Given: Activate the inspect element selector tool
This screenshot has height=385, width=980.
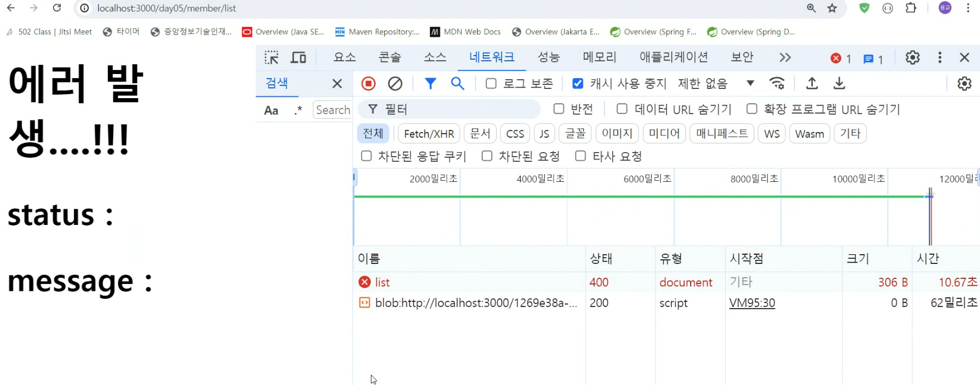Looking at the screenshot, I should pyautogui.click(x=272, y=57).
